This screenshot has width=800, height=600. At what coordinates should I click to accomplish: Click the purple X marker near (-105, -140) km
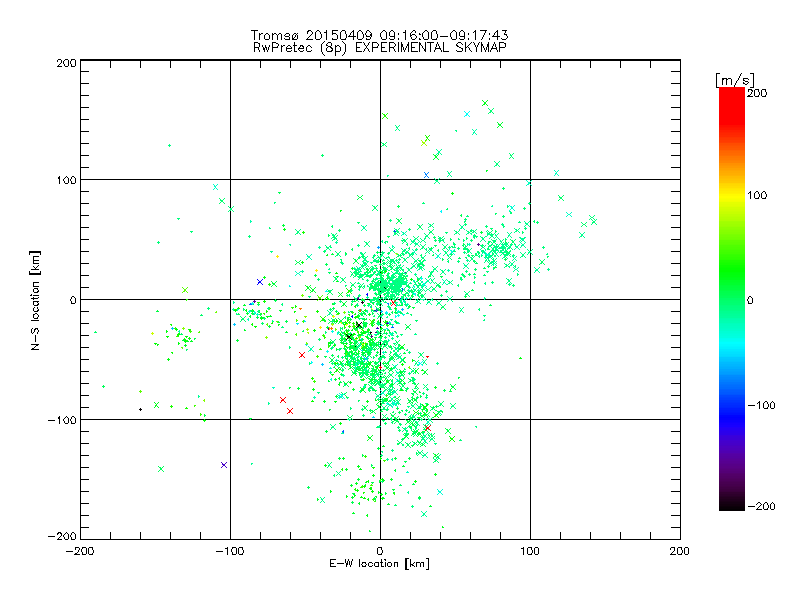coord(224,465)
